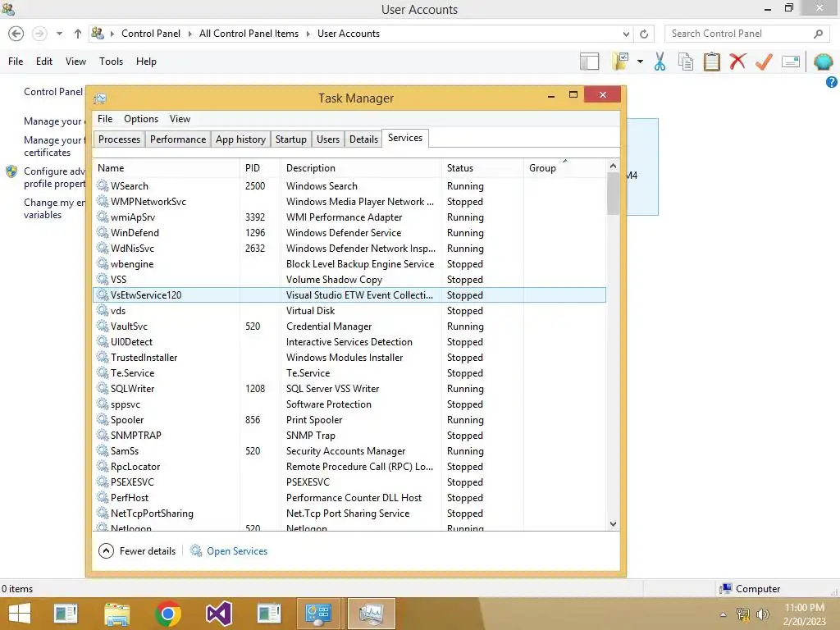840x630 pixels.
Task: Show hidden tray icons arrow
Action: click(724, 614)
